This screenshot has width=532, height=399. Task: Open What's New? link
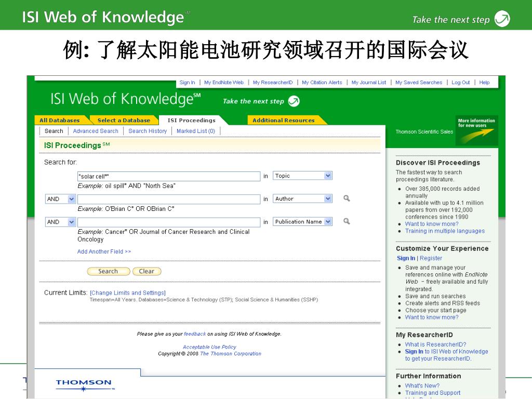(422, 386)
